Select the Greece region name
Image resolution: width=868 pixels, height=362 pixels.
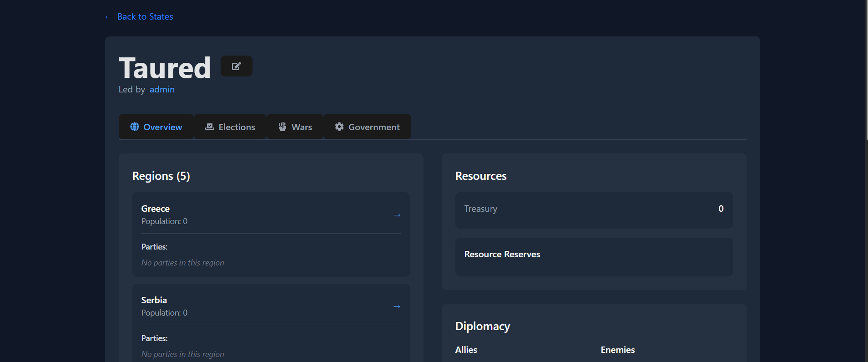(x=156, y=209)
